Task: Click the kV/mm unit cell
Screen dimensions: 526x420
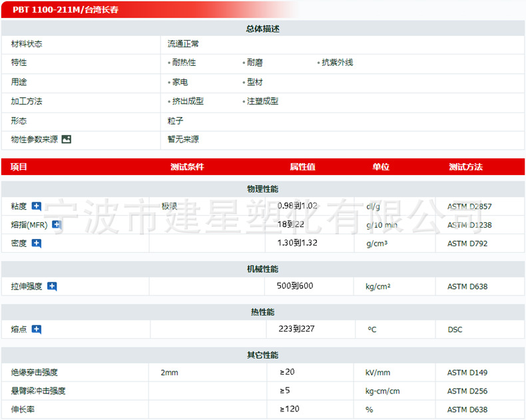Action: pyautogui.click(x=378, y=373)
